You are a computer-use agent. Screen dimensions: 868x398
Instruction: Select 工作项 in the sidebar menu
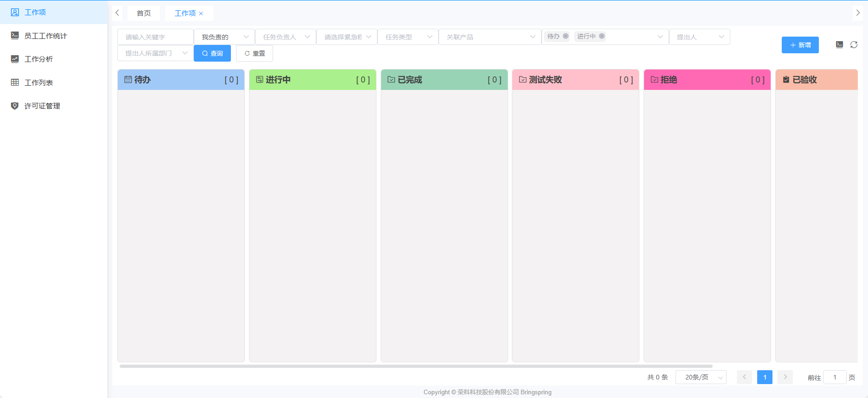coord(35,12)
